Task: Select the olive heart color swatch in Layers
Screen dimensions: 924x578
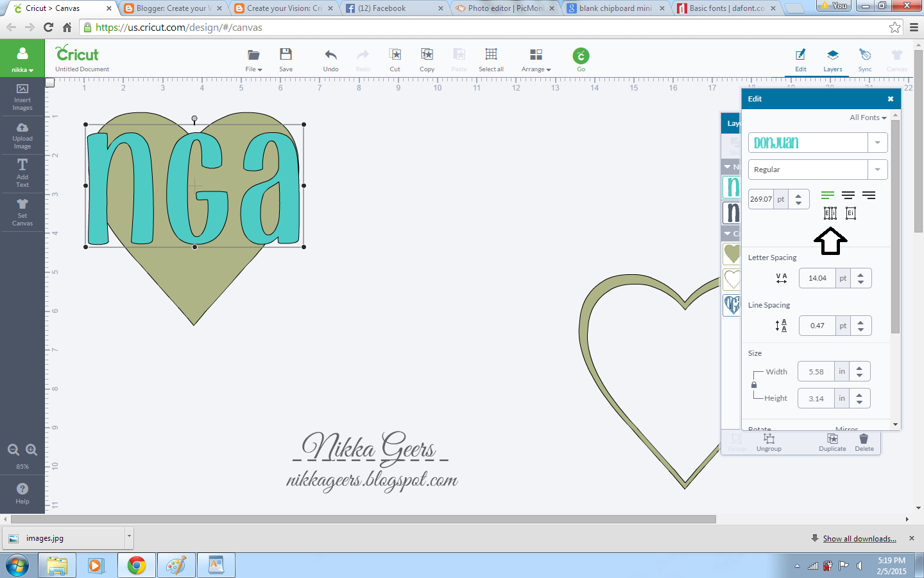Action: 732,254
